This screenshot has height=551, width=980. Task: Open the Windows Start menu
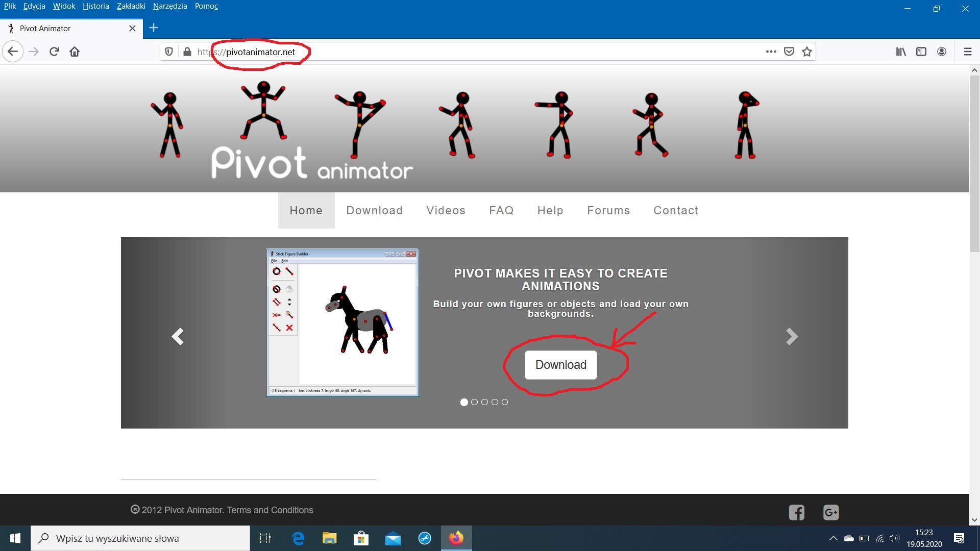pos(15,538)
